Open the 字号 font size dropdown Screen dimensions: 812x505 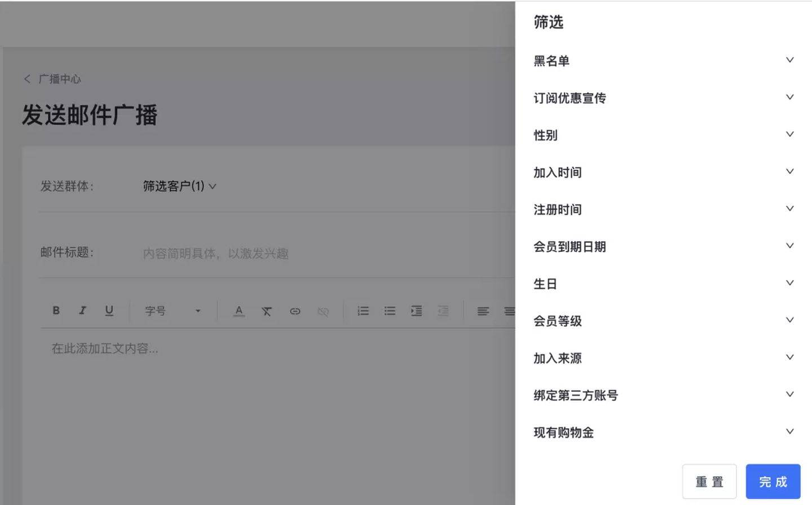point(173,311)
